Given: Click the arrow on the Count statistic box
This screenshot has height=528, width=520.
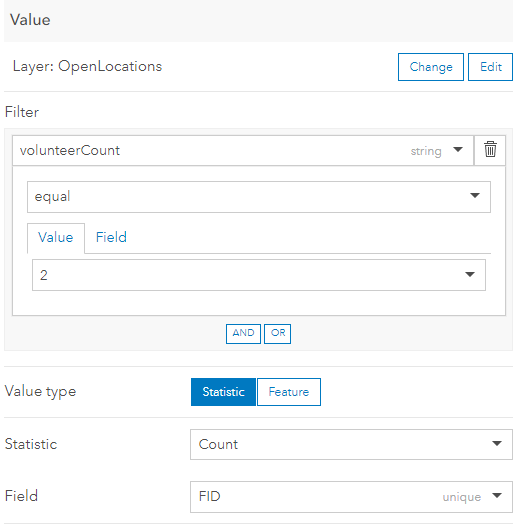Looking at the screenshot, I should point(497,443).
